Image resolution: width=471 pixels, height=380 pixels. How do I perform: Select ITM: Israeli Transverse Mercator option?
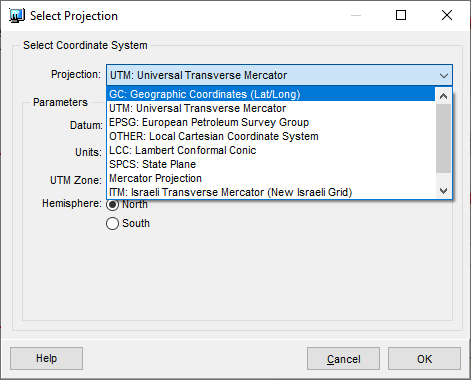click(x=271, y=192)
